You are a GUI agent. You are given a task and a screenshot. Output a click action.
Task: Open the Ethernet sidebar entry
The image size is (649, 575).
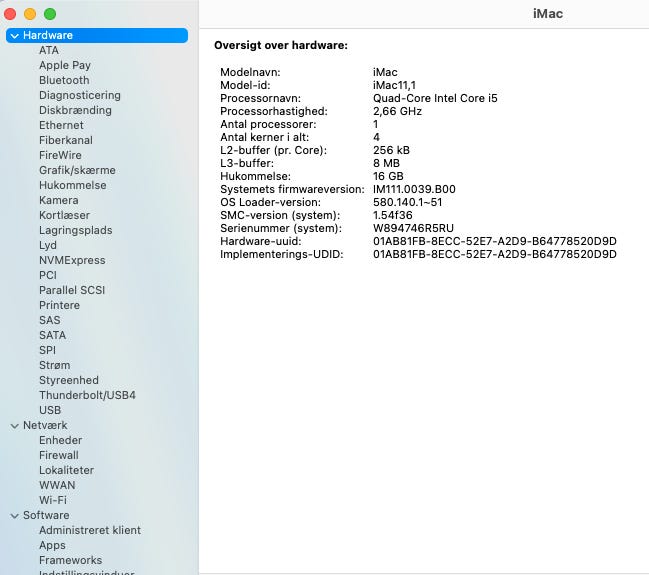tap(61, 125)
